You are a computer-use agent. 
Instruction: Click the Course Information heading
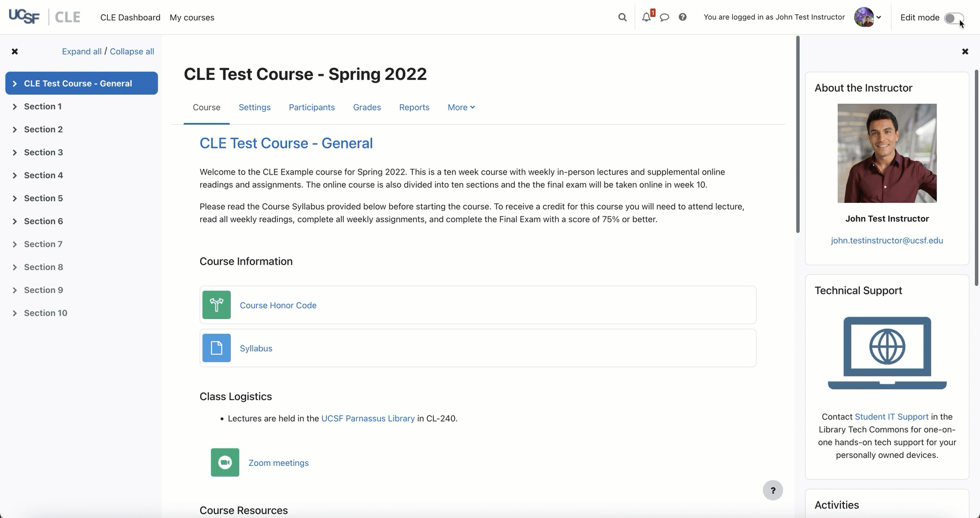coord(246,262)
